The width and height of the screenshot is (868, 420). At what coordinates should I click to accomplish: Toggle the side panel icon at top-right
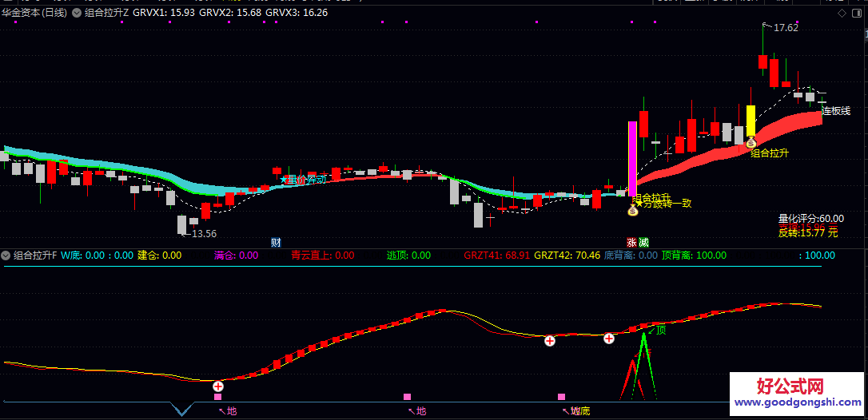(x=858, y=14)
